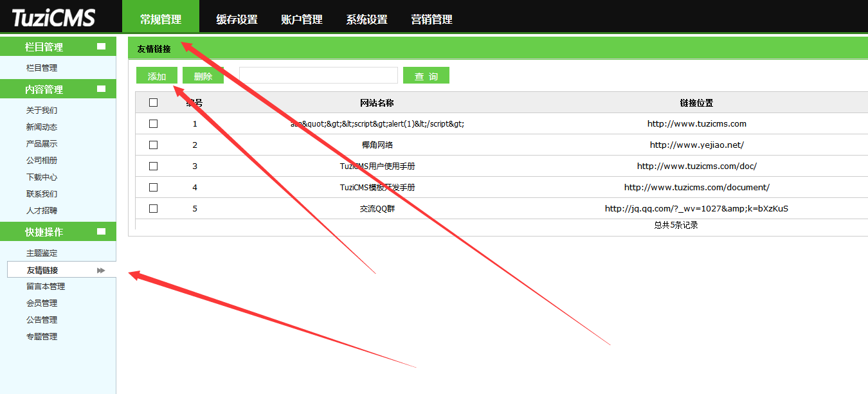
Task: Click the 查询 search button
Action: pyautogui.click(x=426, y=76)
